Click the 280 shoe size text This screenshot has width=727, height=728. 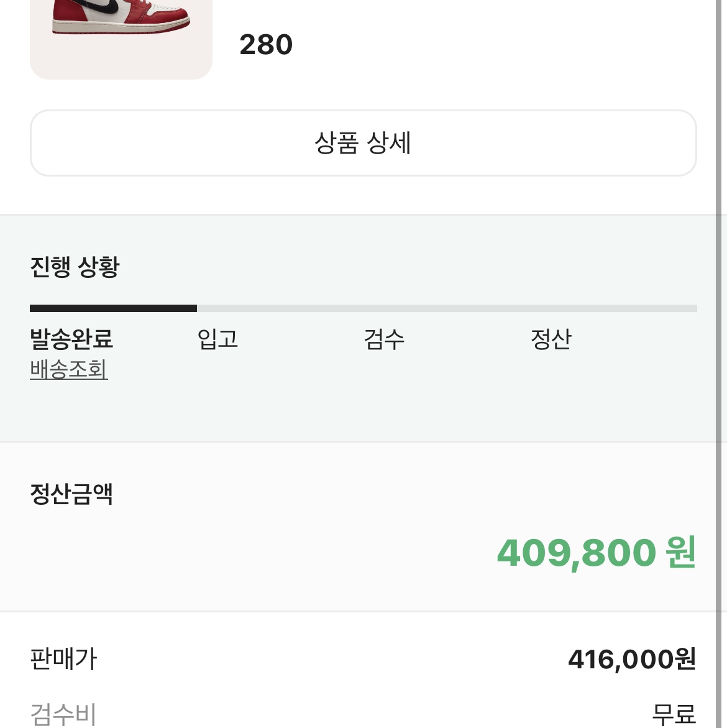pyautogui.click(x=266, y=45)
